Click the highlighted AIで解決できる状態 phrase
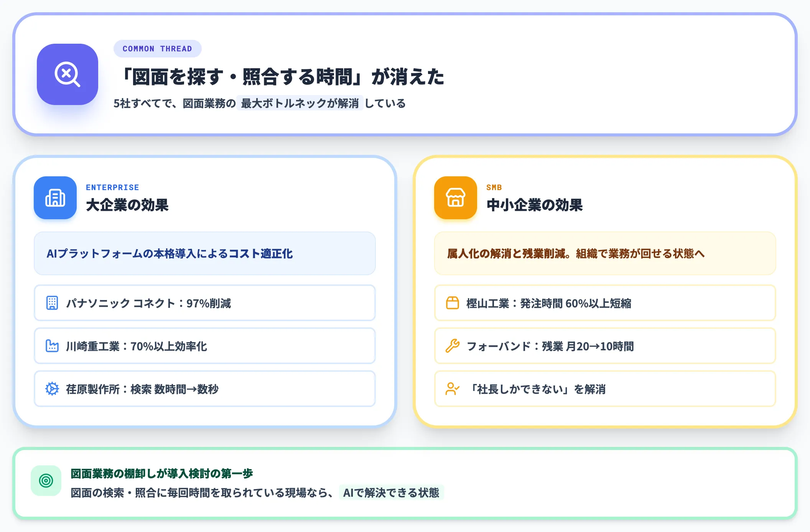This screenshot has width=810, height=532. coord(391,493)
